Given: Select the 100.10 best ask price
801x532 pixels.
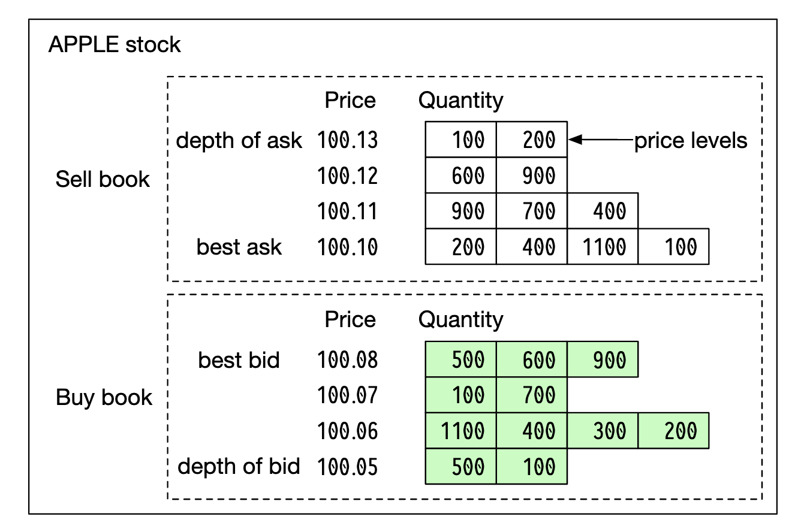Looking at the screenshot, I should coord(348,247).
